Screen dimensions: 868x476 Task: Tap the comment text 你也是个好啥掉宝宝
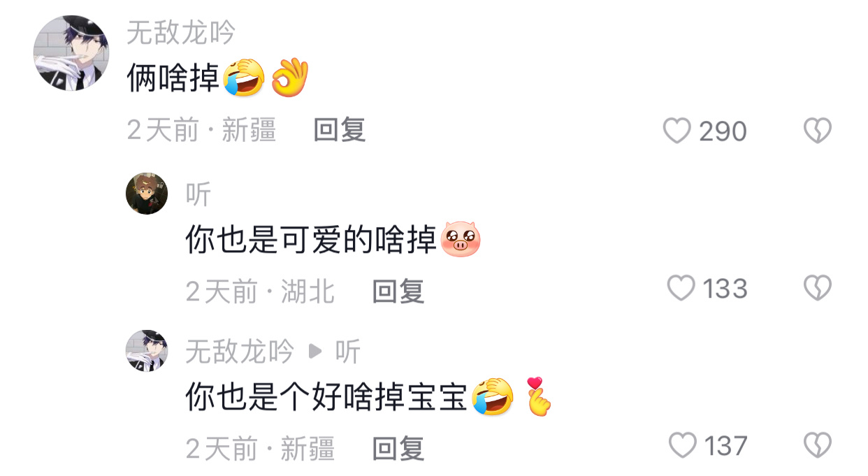click(x=326, y=398)
